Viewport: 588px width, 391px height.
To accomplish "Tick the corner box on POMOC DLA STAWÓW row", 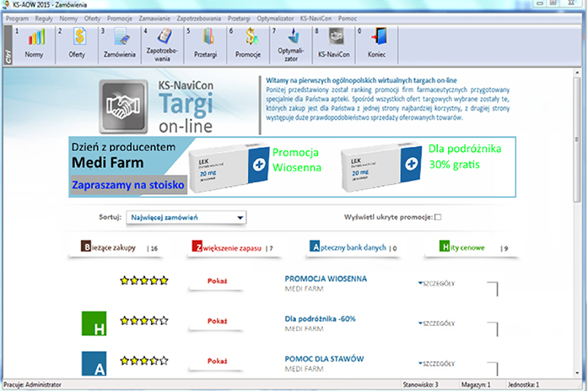I will [x=493, y=369].
